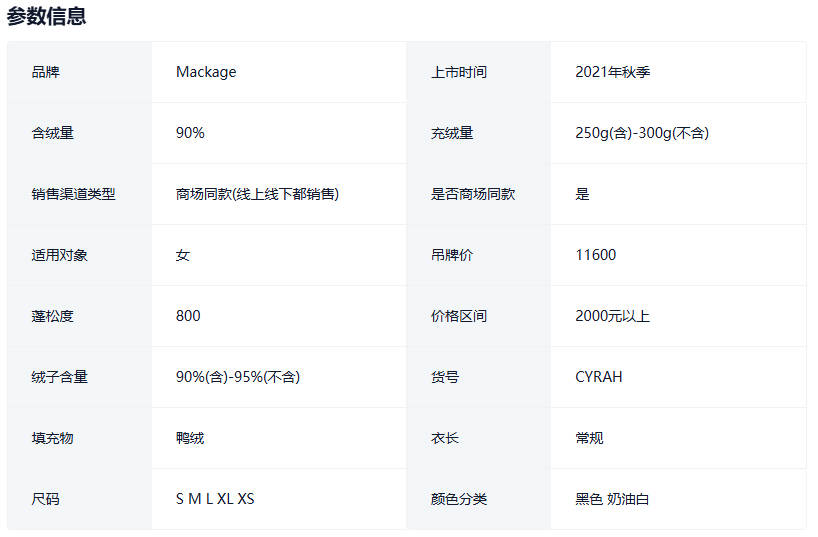Click the 适用对象 row label

click(x=59, y=255)
